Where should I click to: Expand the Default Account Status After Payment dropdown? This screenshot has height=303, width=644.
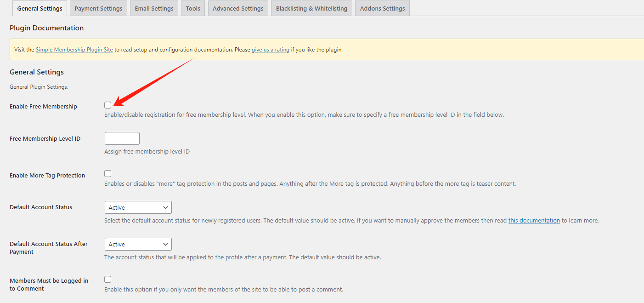[138, 244]
